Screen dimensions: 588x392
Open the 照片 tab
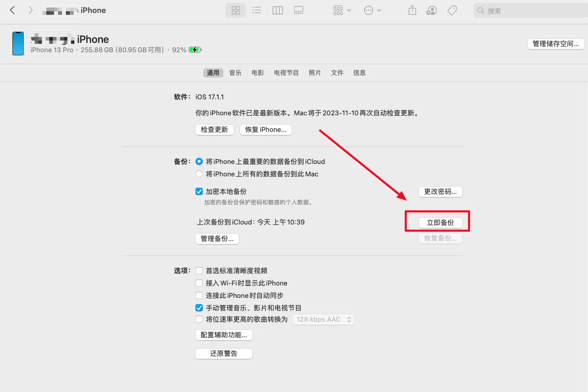[x=314, y=73]
